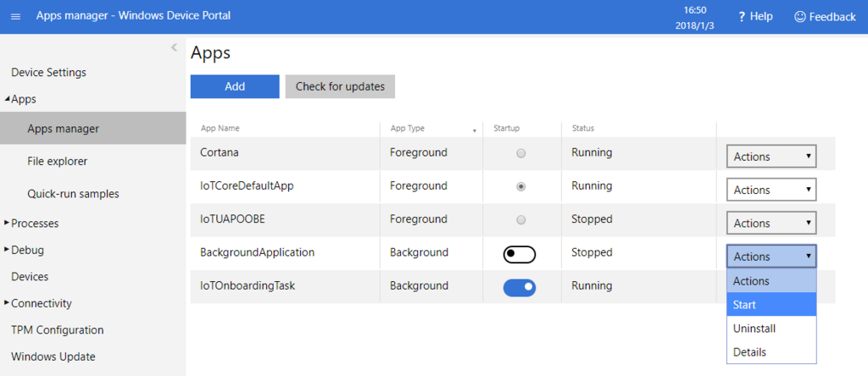
Task: Open Devices page in sidebar
Action: click(30, 276)
